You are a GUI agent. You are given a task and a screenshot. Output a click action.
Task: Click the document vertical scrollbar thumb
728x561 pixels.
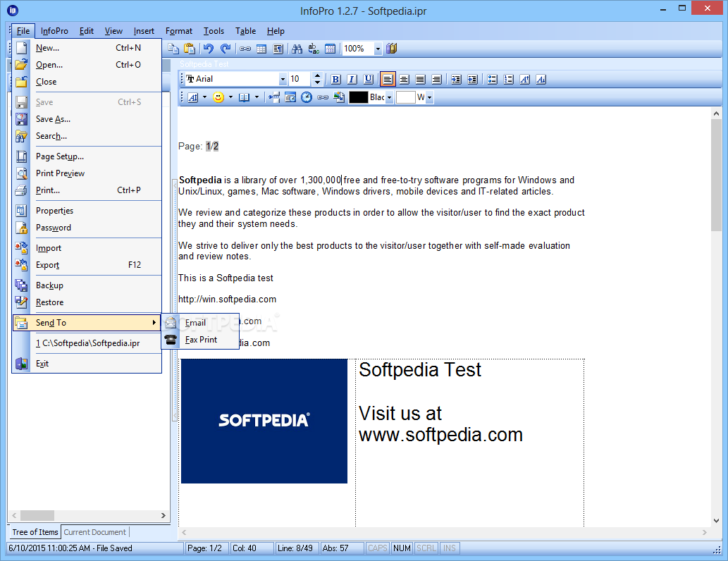point(716,175)
